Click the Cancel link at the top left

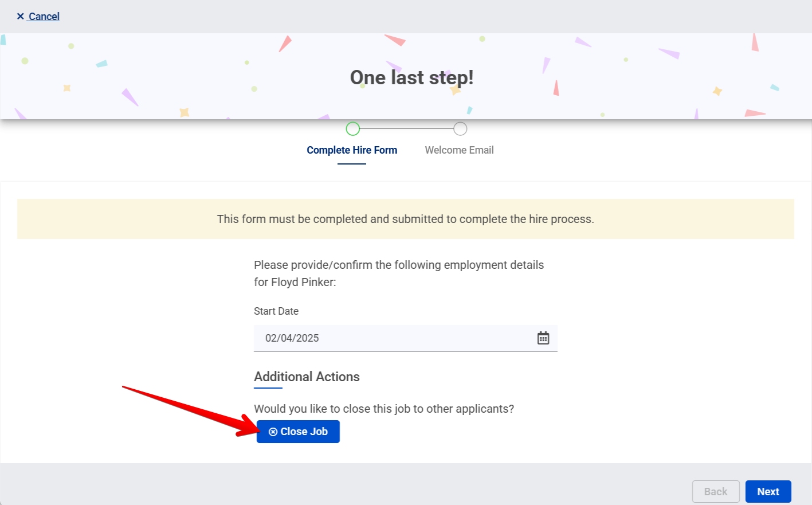pyautogui.click(x=44, y=16)
